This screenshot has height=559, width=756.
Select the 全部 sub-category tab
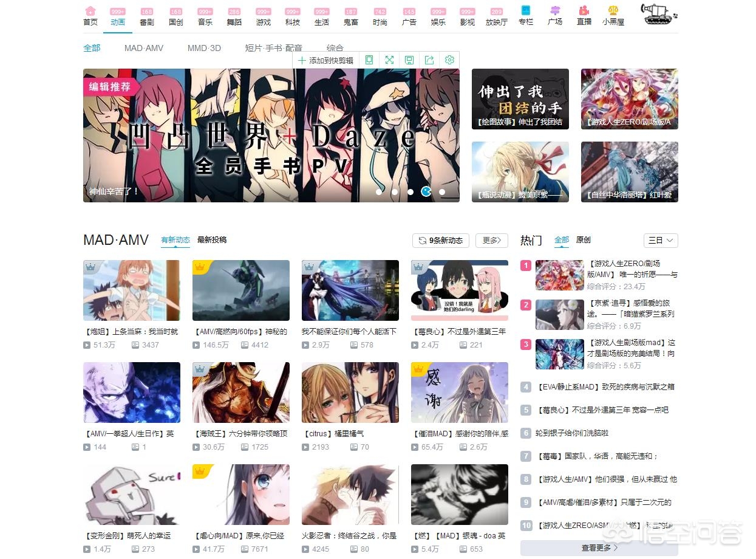(x=92, y=48)
